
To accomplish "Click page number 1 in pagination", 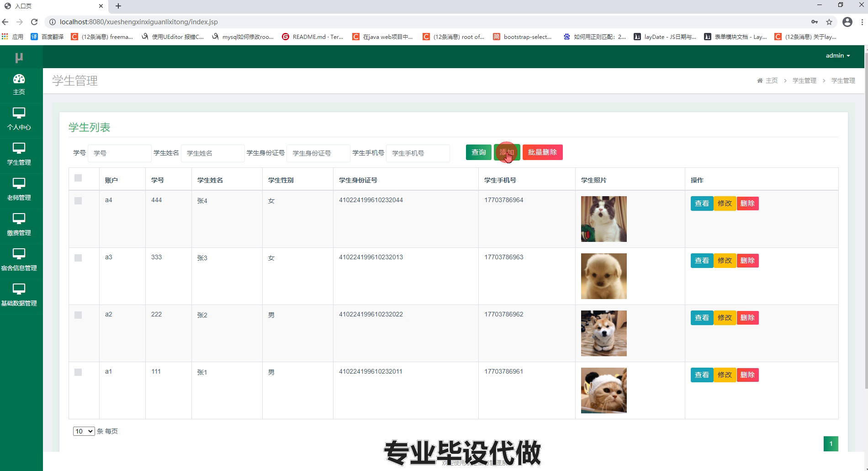I will (831, 444).
